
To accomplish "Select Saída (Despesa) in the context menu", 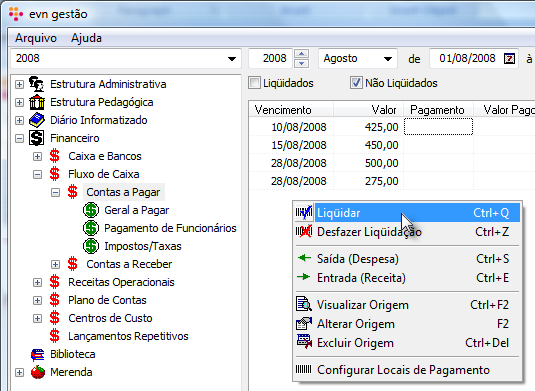I will pos(407,258).
